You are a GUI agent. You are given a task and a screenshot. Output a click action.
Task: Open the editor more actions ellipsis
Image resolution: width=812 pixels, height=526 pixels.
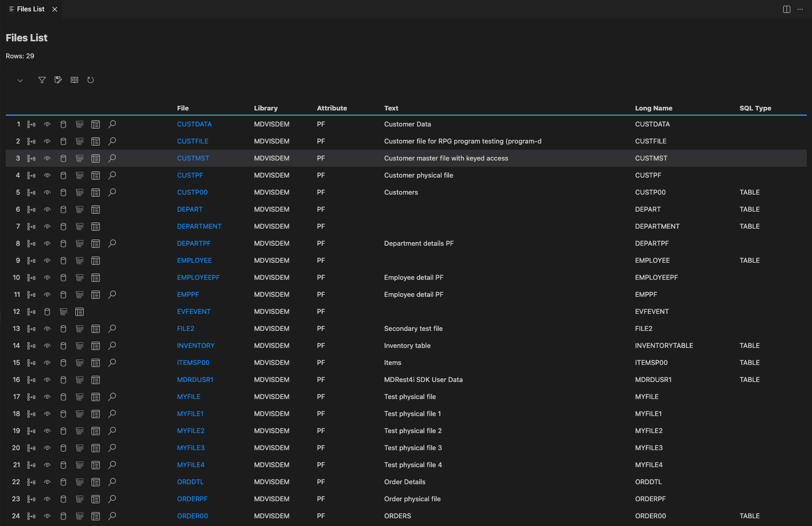(x=800, y=9)
